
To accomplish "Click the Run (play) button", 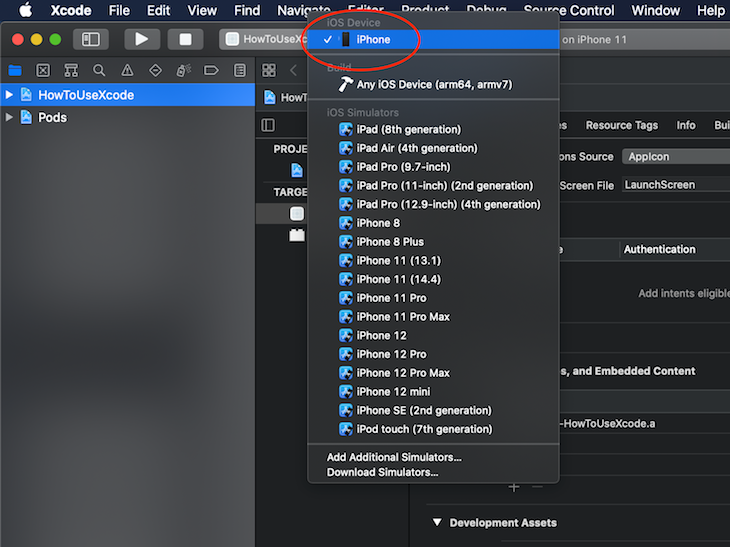I will point(142,39).
